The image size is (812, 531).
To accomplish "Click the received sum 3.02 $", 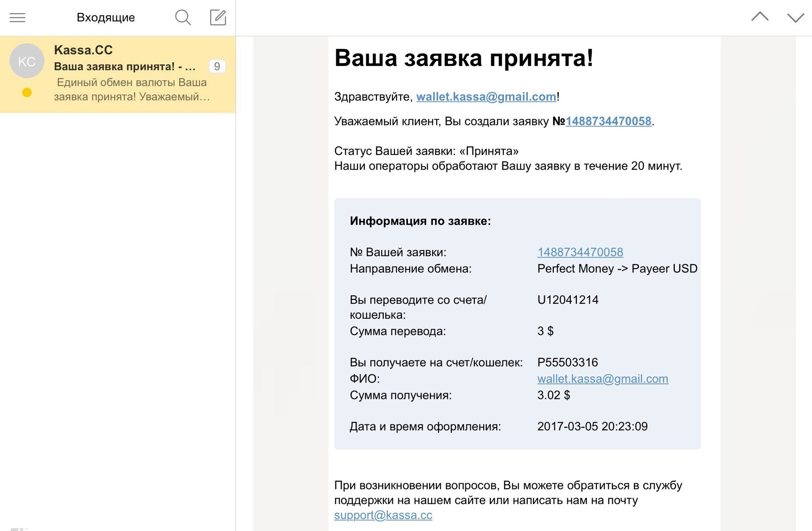I will pos(553,395).
